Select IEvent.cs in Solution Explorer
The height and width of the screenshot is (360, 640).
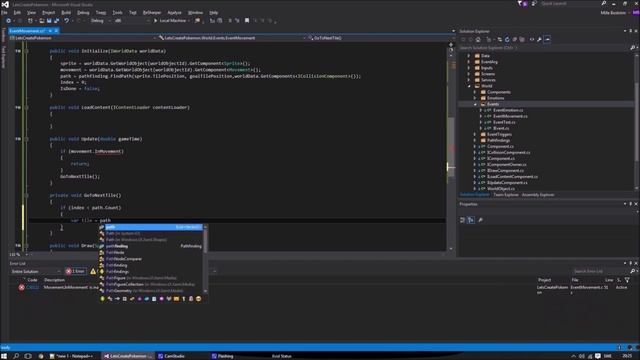click(x=501, y=128)
